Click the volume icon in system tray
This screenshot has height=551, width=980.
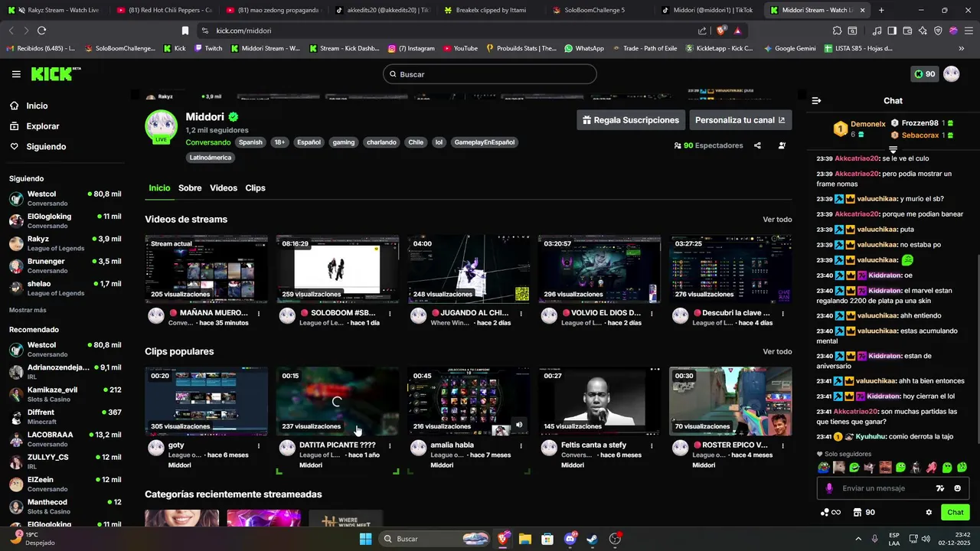point(926,539)
